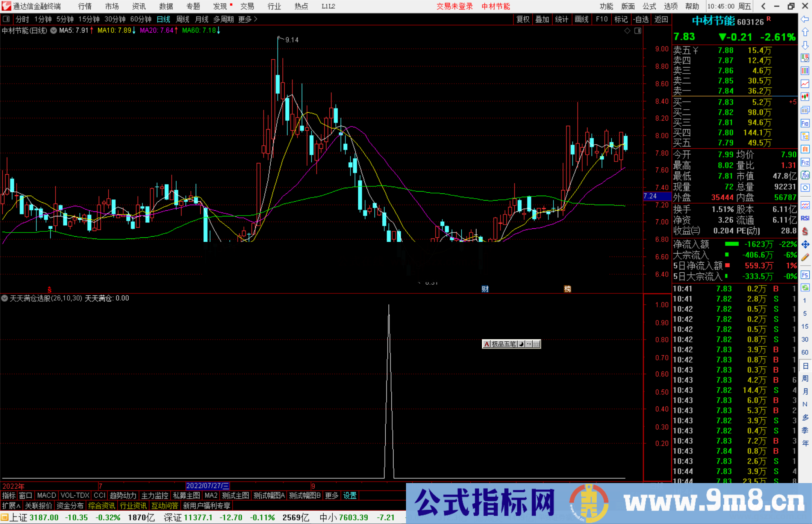Viewport: 812px width, 524px height.
Task: Click the back navigation arrow icon in sidebar
Action: pos(805,19)
